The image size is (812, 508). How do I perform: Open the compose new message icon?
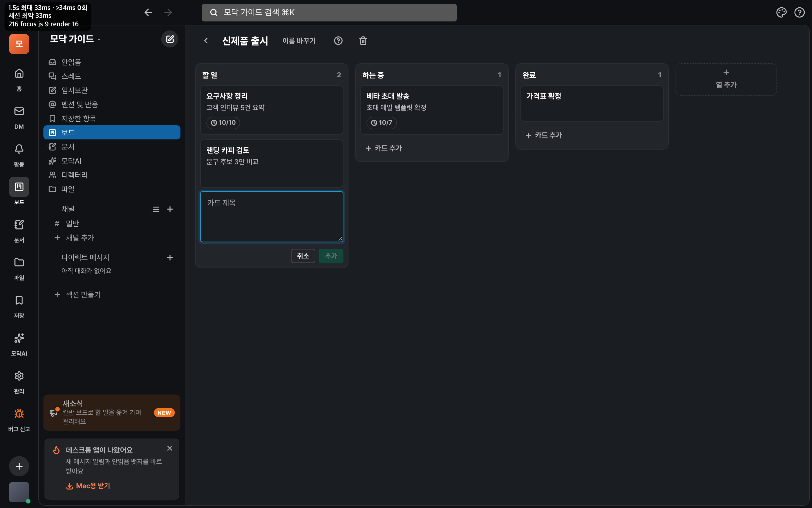point(170,39)
